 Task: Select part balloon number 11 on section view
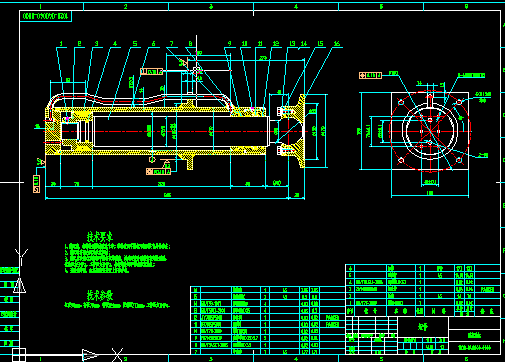pos(260,44)
